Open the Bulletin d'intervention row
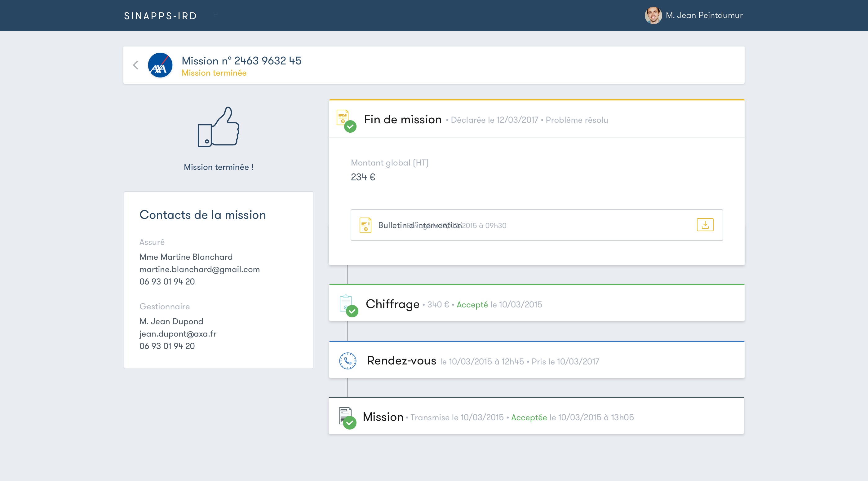The height and width of the screenshot is (481, 868). coord(536,225)
